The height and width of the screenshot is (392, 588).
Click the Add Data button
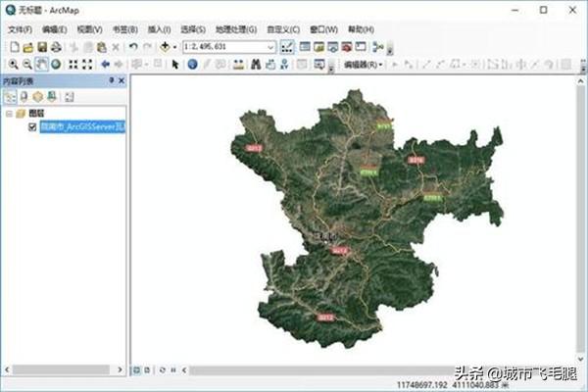point(165,47)
